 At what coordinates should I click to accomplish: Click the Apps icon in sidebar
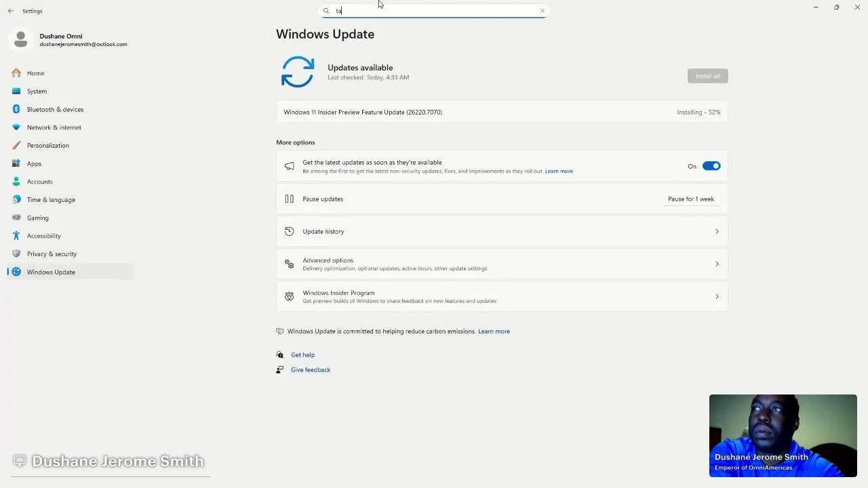(x=16, y=163)
